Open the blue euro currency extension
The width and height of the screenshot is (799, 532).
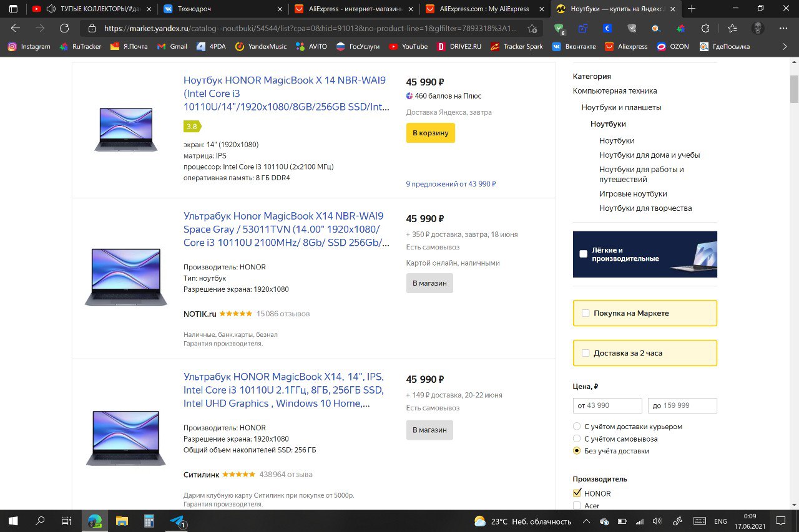pos(607,28)
